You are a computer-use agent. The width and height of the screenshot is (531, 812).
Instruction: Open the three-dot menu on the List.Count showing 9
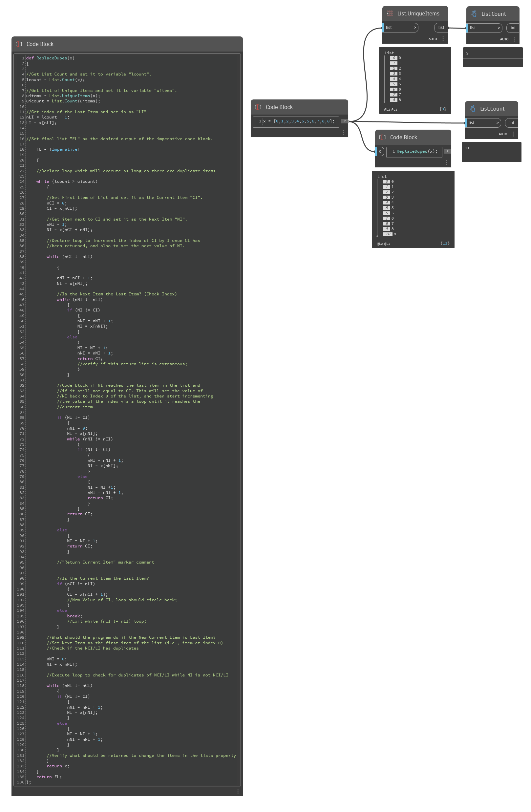click(515, 39)
